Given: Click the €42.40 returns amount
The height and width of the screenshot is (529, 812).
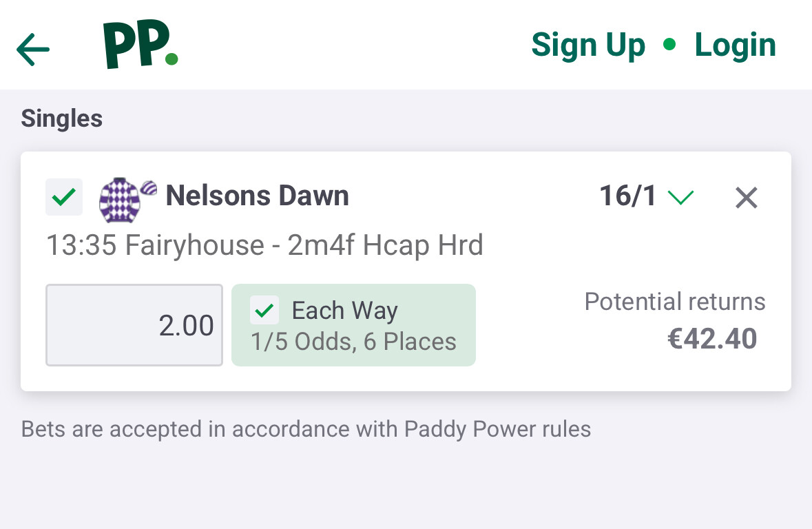Looking at the screenshot, I should click(712, 340).
